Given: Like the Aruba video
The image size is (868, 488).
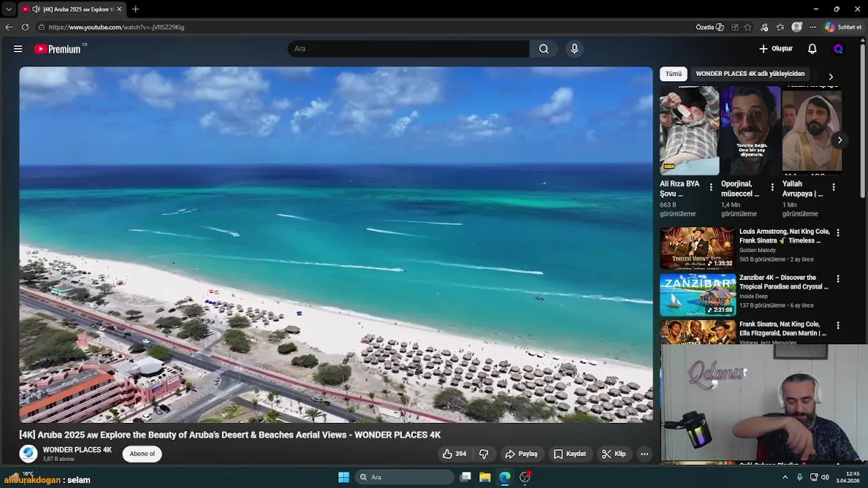Looking at the screenshot, I should [x=454, y=454].
